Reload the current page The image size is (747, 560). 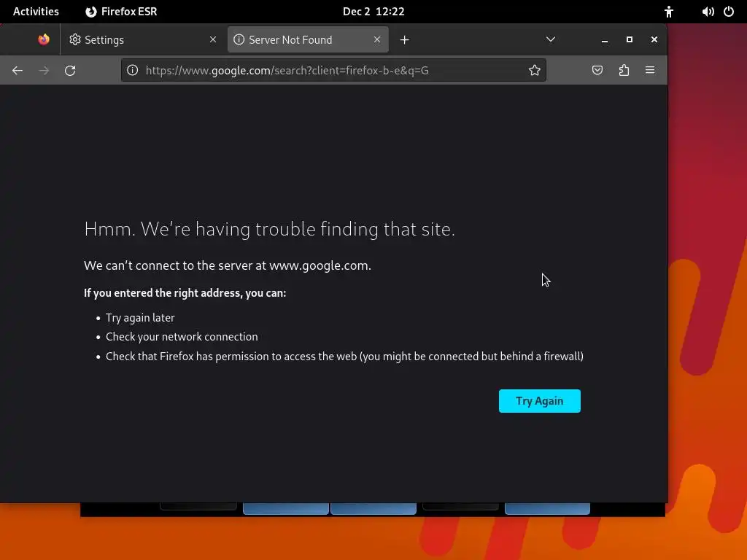point(70,71)
